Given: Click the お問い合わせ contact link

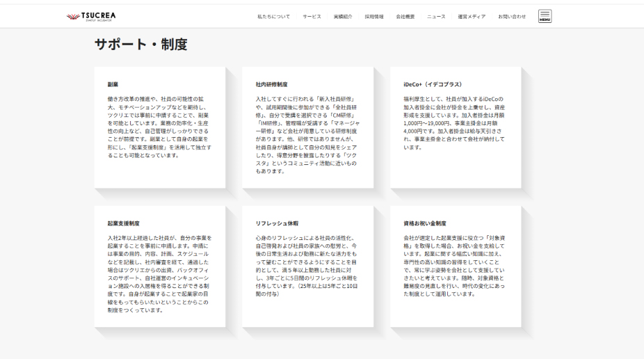Looking at the screenshot, I should point(512,16).
